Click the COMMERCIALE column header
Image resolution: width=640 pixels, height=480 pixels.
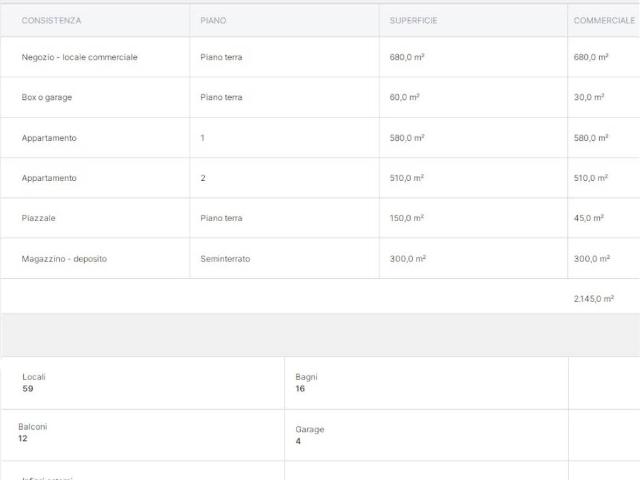[605, 20]
